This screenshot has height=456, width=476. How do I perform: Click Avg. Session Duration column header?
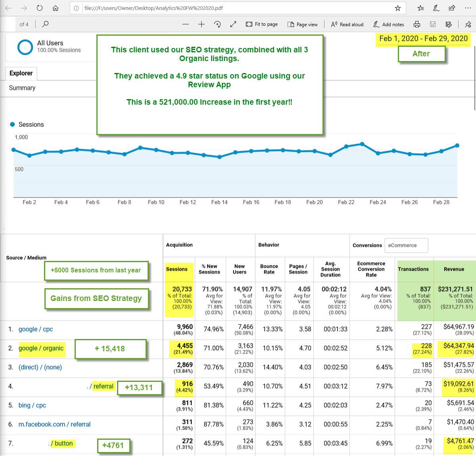pyautogui.click(x=330, y=269)
